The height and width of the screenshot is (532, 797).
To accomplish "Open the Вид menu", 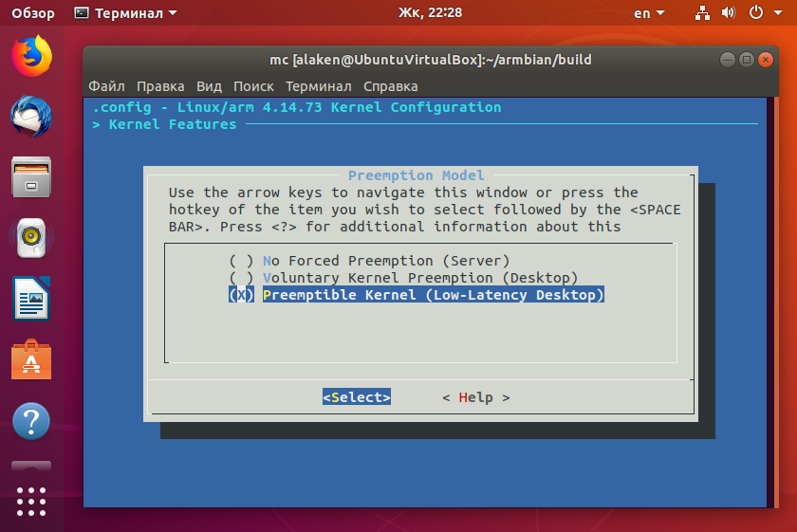I will click(x=210, y=86).
